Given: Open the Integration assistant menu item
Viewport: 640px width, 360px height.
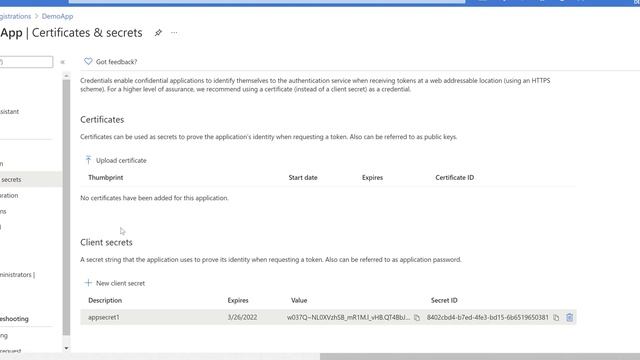Looking at the screenshot, I should coord(9,111).
